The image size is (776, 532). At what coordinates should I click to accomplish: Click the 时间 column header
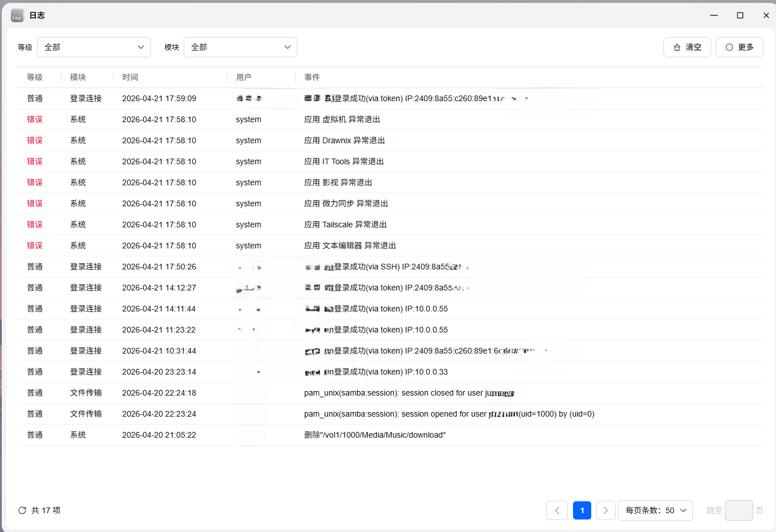click(130, 77)
